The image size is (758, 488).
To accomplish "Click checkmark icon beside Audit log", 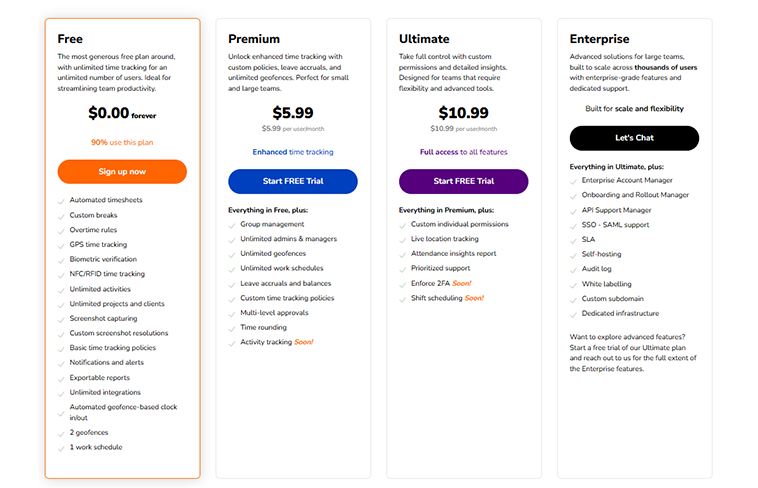I will point(574,269).
